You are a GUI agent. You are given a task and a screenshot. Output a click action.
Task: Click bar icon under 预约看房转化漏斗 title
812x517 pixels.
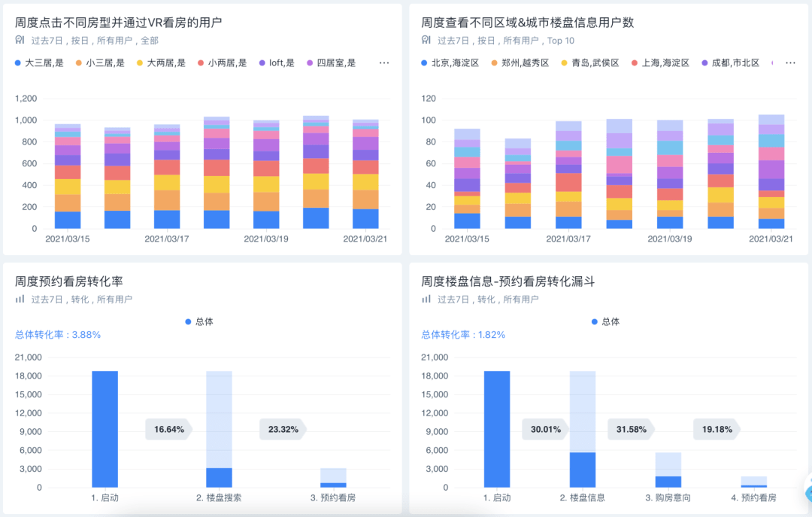click(426, 300)
